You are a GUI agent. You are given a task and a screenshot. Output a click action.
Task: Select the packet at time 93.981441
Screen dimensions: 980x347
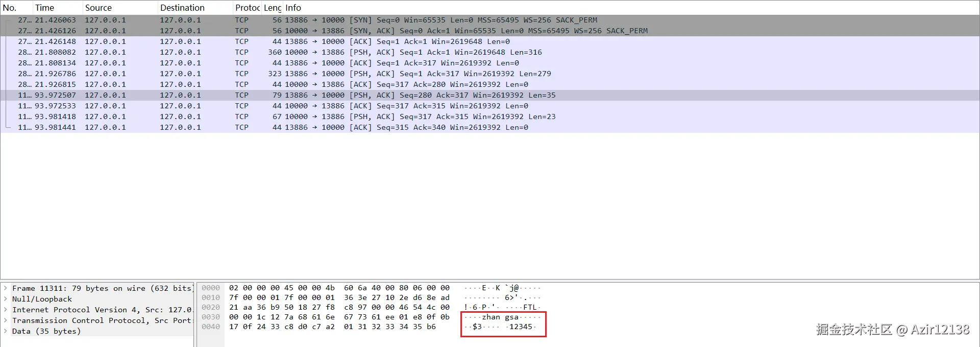tap(490, 127)
